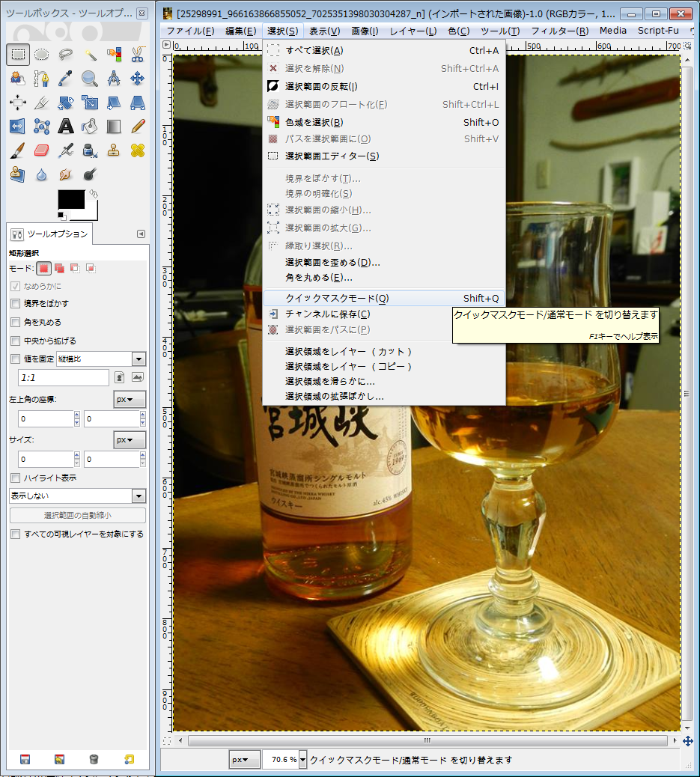Open the 縦横比 aspect ratio dropdown

click(x=139, y=359)
